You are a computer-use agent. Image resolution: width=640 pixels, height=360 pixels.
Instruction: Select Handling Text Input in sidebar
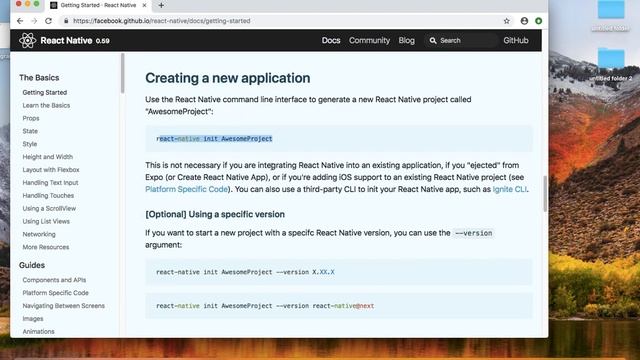click(x=50, y=182)
